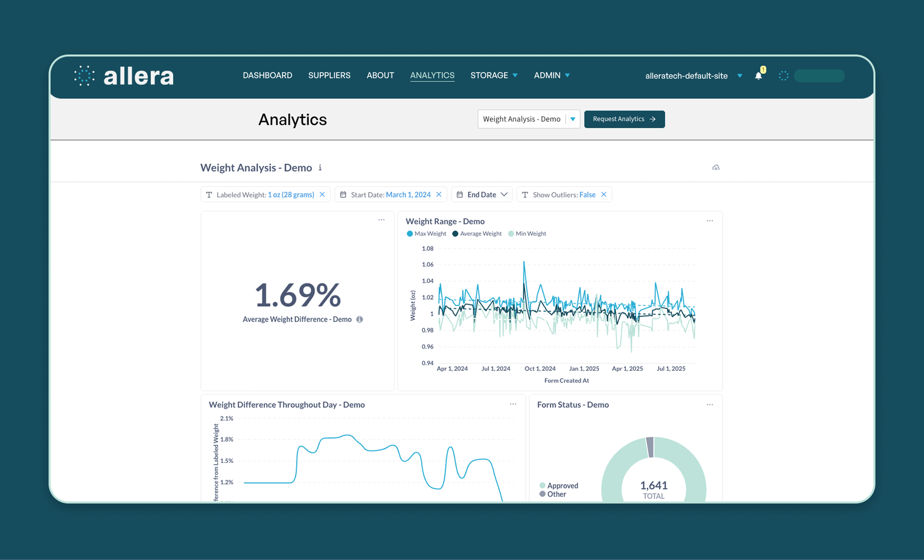924x560 pixels.
Task: Click the cloud download icon for the dashboard
Action: pos(716,168)
